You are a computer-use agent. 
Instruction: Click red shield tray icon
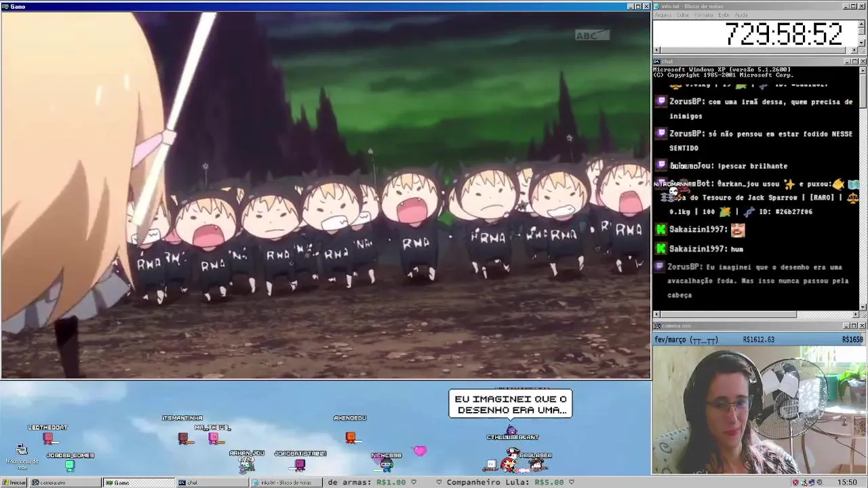coord(795,483)
